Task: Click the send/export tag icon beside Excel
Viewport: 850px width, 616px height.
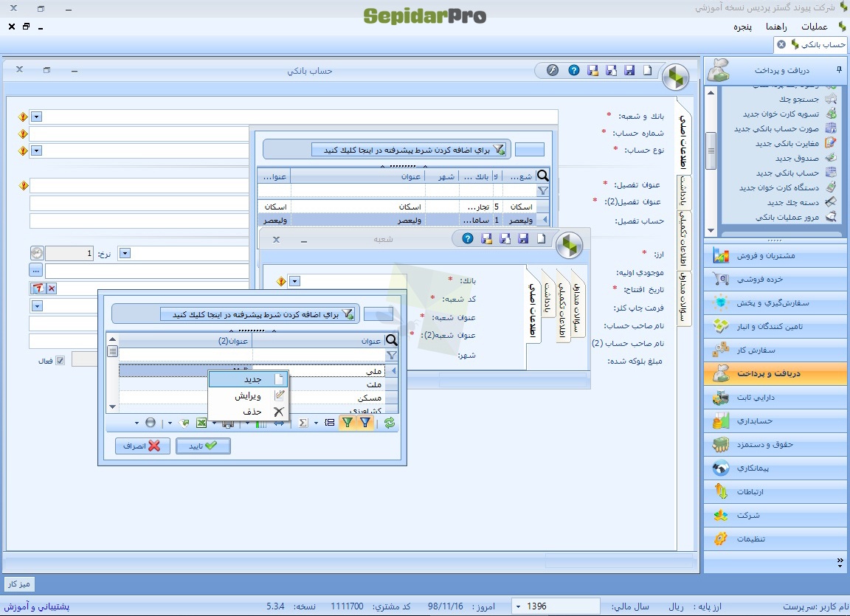Action: (x=184, y=423)
